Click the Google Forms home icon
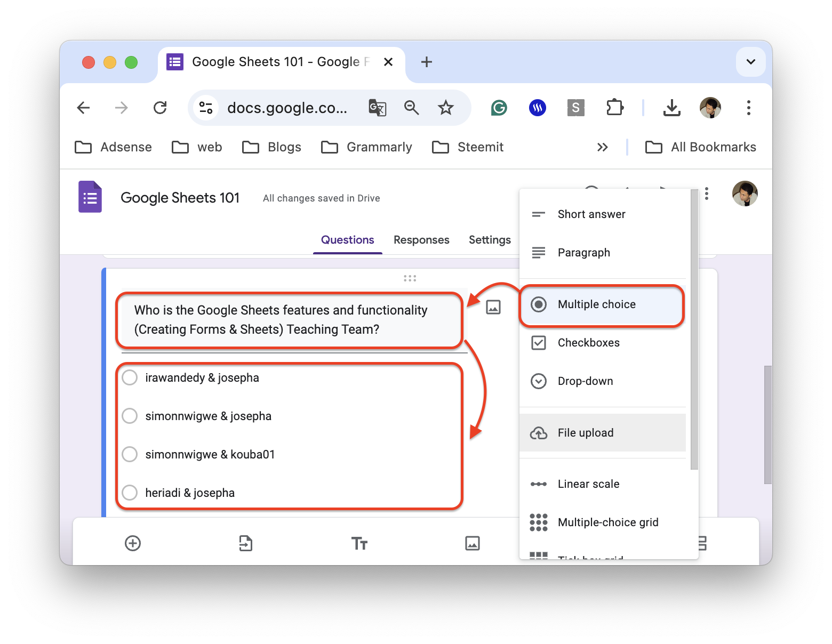 (90, 197)
